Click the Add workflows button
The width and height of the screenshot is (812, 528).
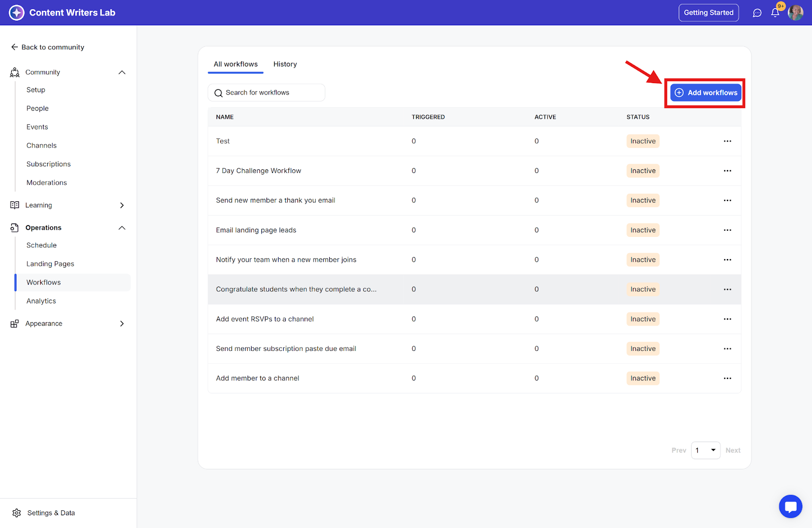coord(705,93)
